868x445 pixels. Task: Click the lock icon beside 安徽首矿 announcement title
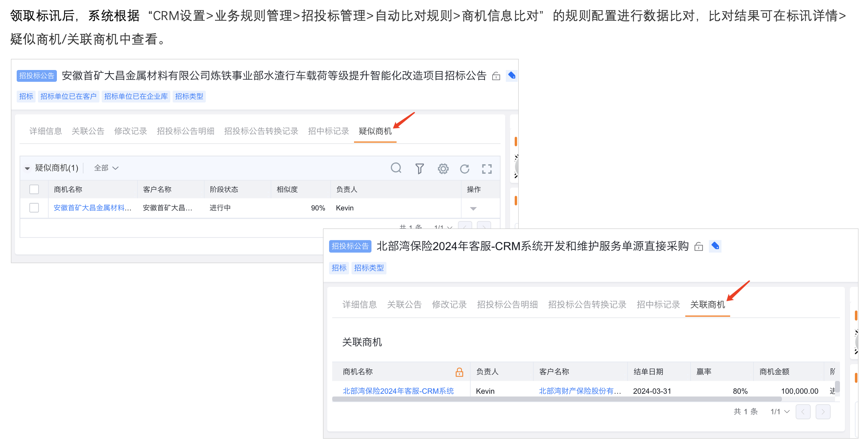pyautogui.click(x=496, y=76)
